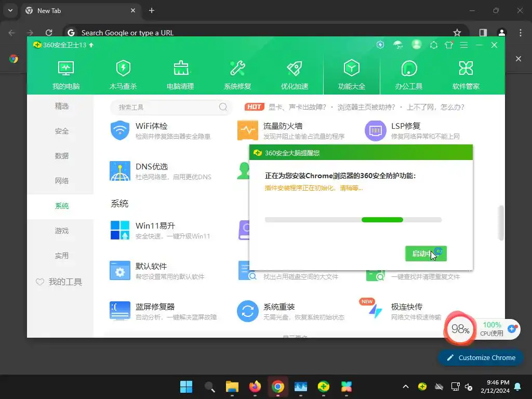The height and width of the screenshot is (399, 532).
Task: Launch Win11易升 upgrade tool
Action: pyautogui.click(x=160, y=230)
